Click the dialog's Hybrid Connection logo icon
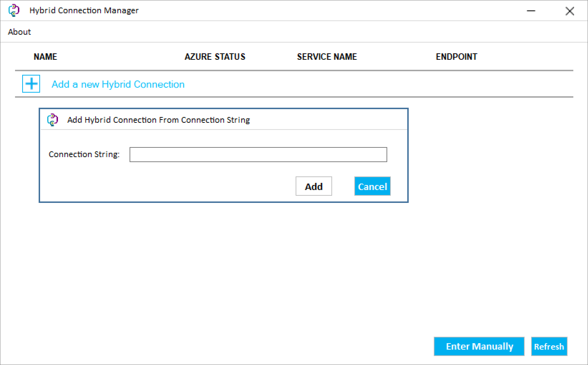This screenshot has height=365, width=588. click(53, 120)
